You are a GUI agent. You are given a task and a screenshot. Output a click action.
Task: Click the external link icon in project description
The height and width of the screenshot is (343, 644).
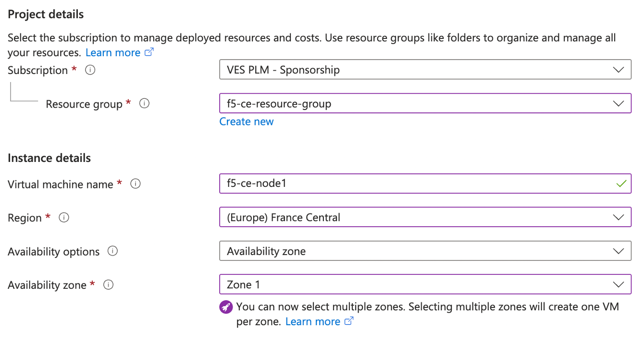coord(149,52)
